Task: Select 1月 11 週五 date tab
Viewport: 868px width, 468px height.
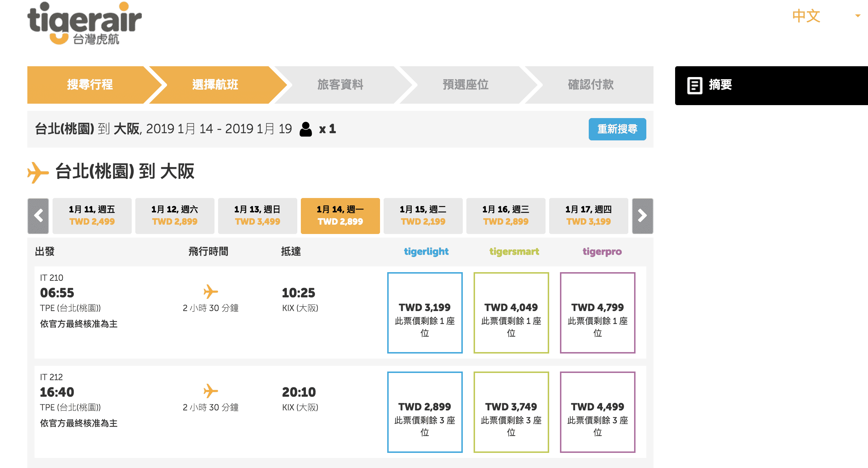Action: click(92, 216)
